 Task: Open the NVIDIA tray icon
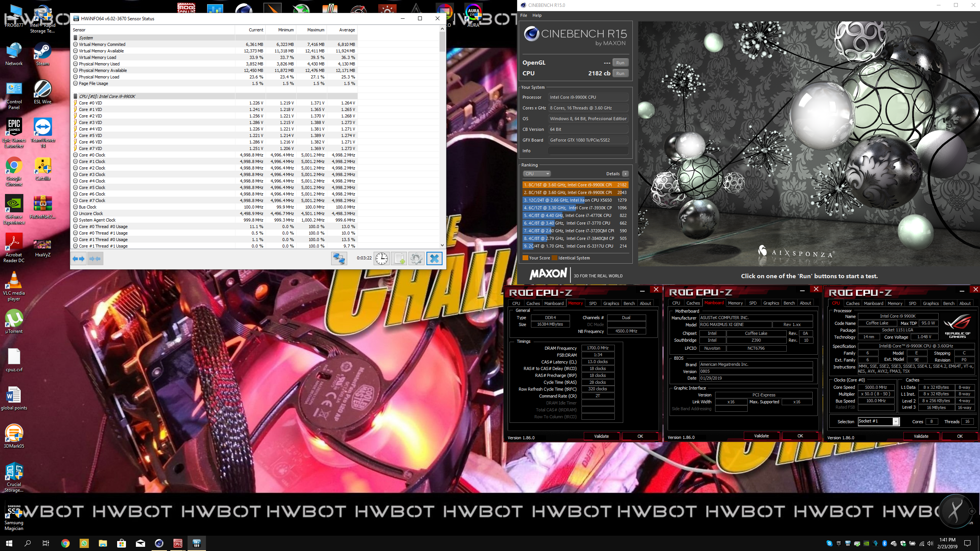point(866,543)
